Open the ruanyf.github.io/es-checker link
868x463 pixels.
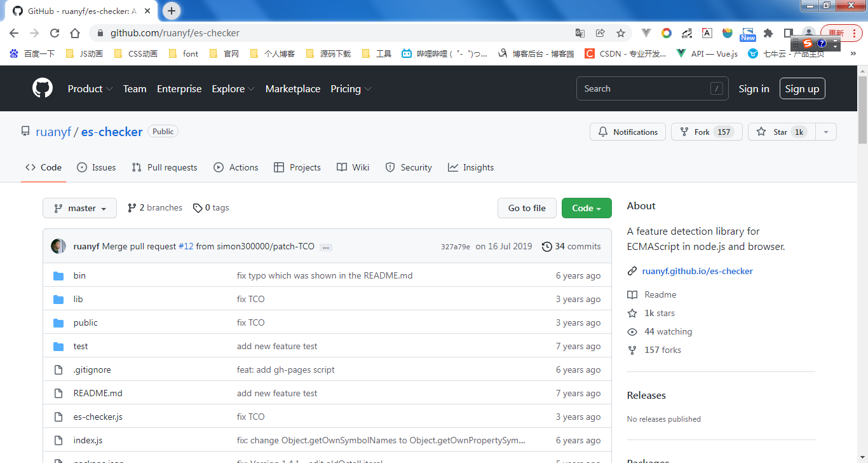point(697,271)
